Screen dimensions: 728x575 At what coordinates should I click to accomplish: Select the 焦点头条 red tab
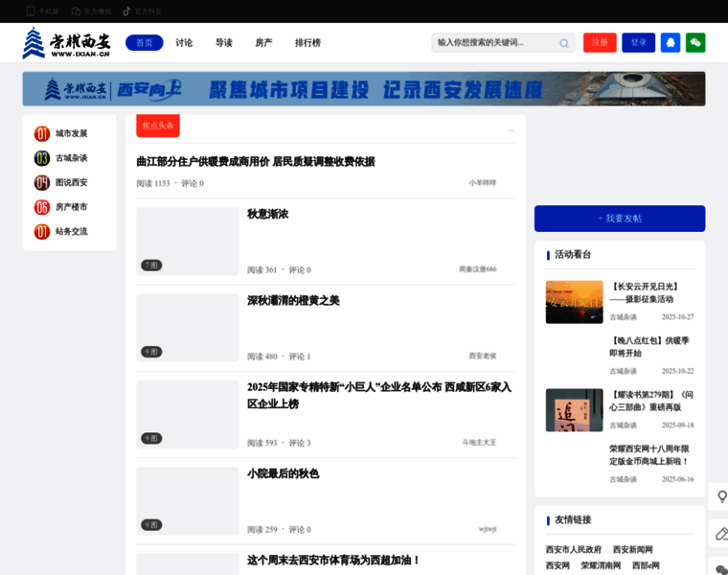coord(158,126)
